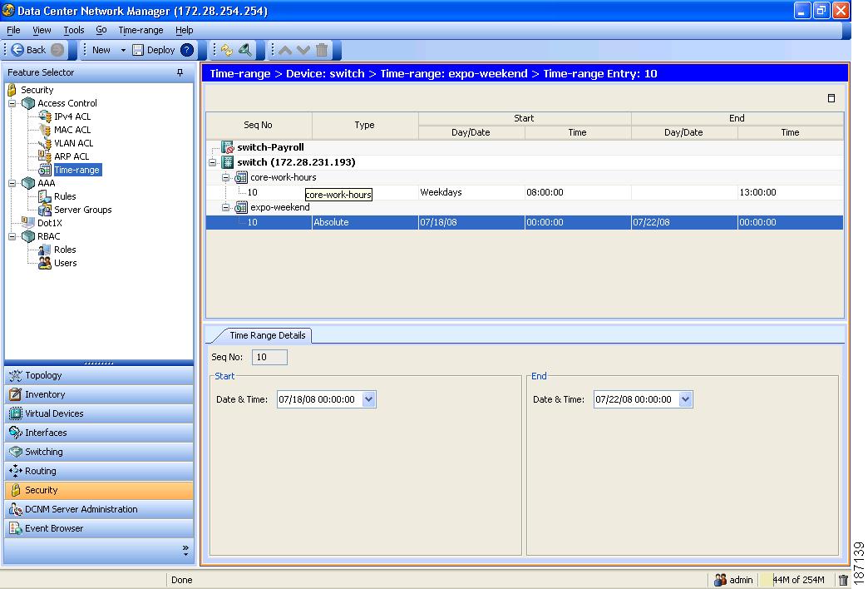Click the Refresh icon in the toolbar
Viewport: 868px width, 589px height.
click(x=227, y=50)
